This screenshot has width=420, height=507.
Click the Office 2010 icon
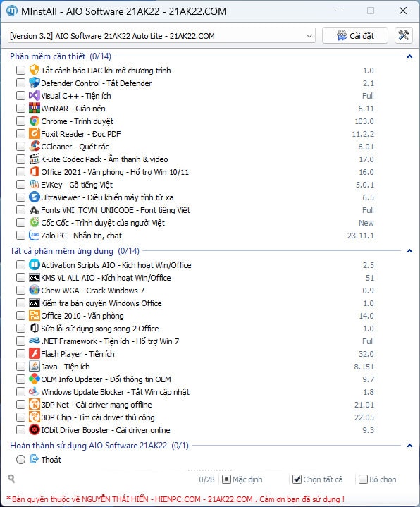coord(35,316)
